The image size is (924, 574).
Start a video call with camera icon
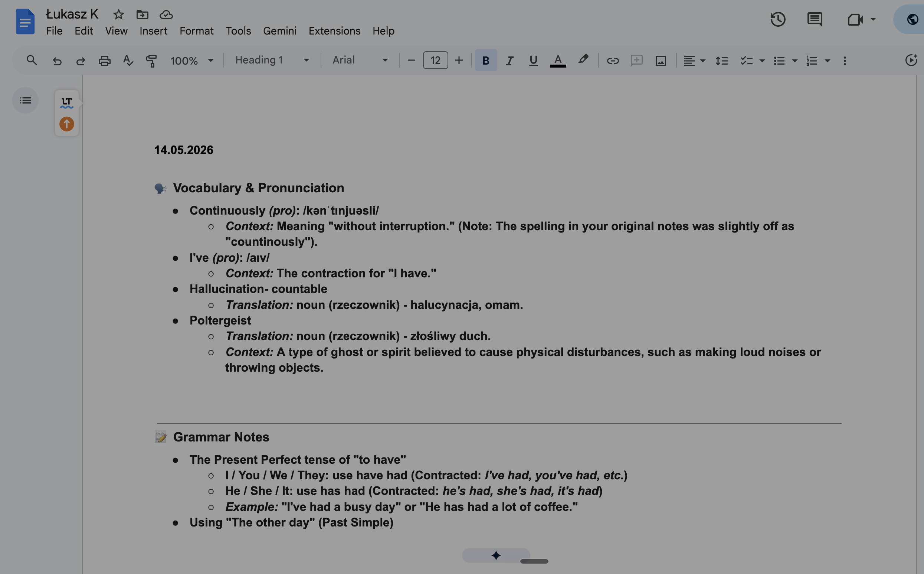coord(855,19)
